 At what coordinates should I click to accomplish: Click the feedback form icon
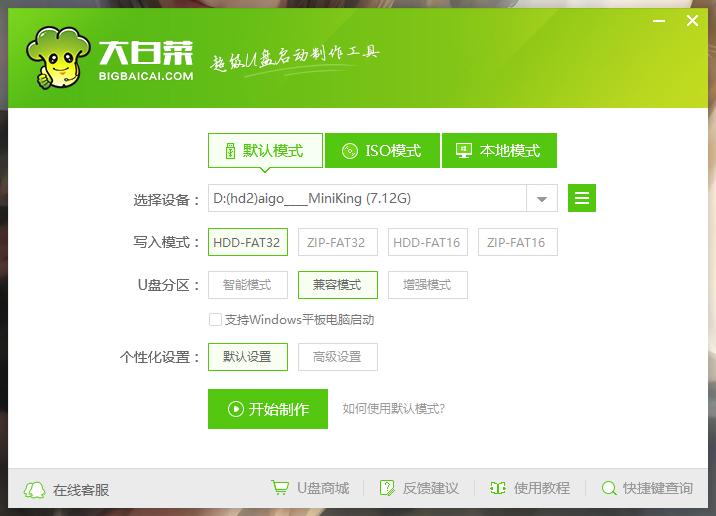click(x=387, y=488)
